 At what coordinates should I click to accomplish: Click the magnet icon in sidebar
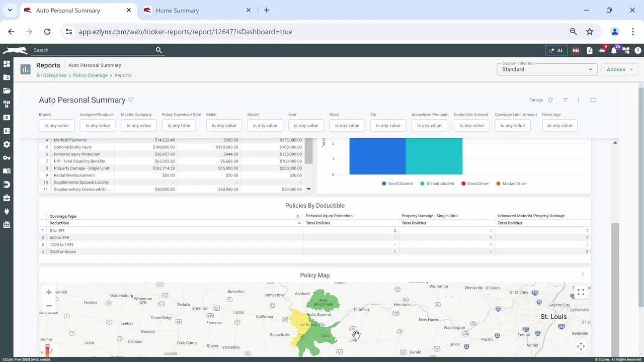tap(7, 185)
